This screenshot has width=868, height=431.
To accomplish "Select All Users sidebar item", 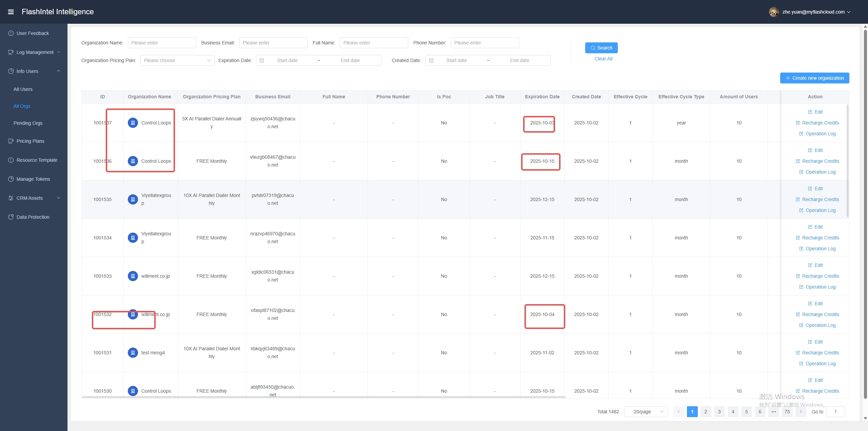I will [23, 89].
